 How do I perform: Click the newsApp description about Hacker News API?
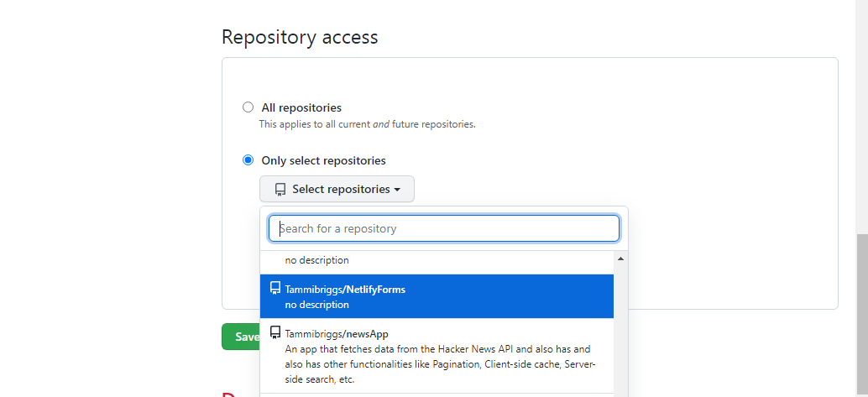coord(440,364)
